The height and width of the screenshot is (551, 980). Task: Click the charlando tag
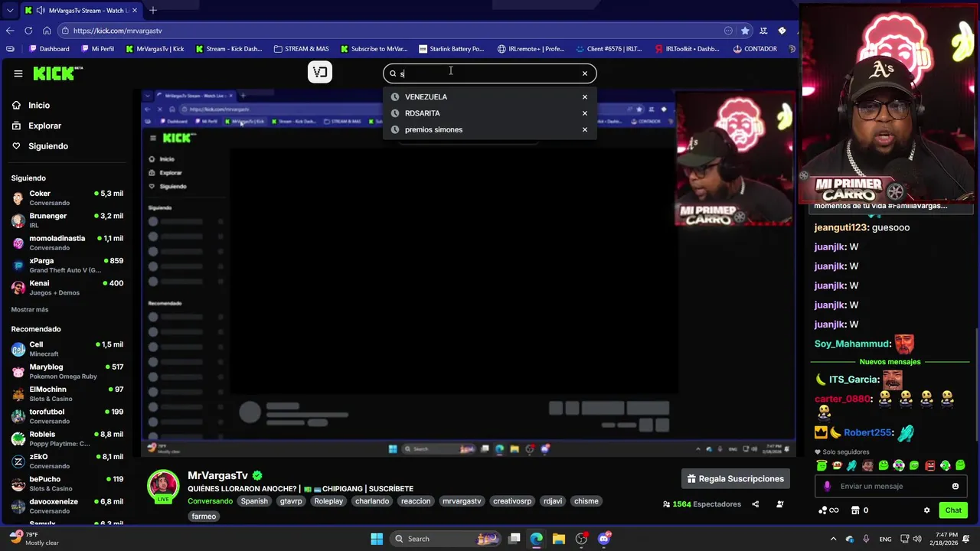[x=372, y=501]
